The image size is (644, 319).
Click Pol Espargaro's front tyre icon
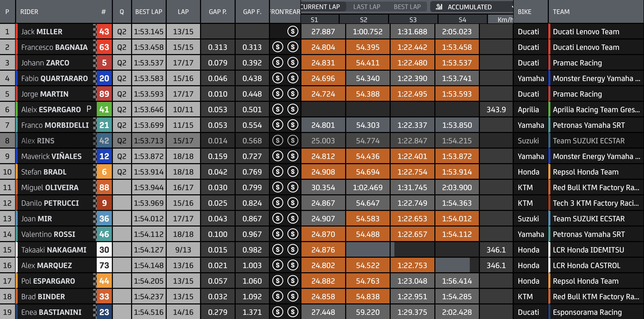[x=278, y=281]
